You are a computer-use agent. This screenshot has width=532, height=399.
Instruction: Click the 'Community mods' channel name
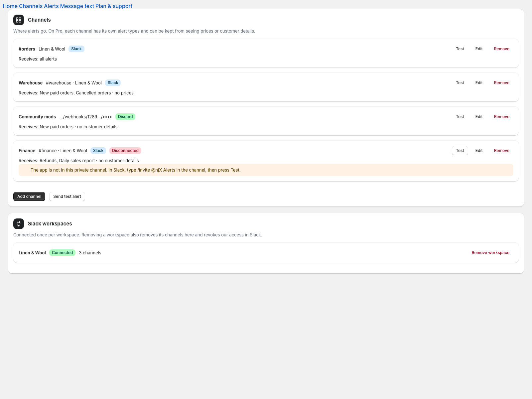[x=37, y=117]
